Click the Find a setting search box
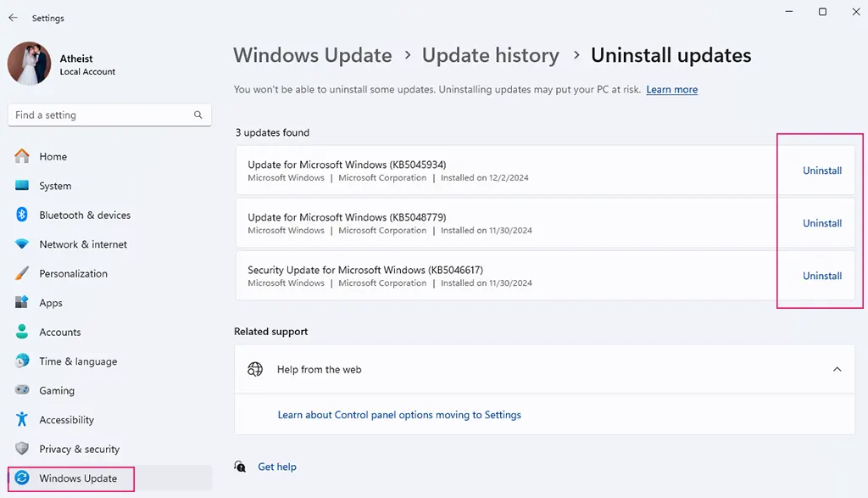This screenshot has height=498, width=868. point(108,115)
